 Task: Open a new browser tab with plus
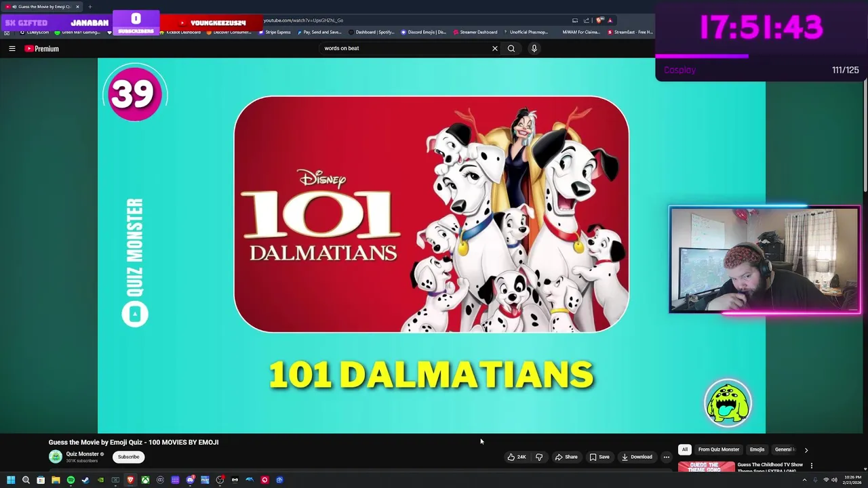(x=90, y=7)
